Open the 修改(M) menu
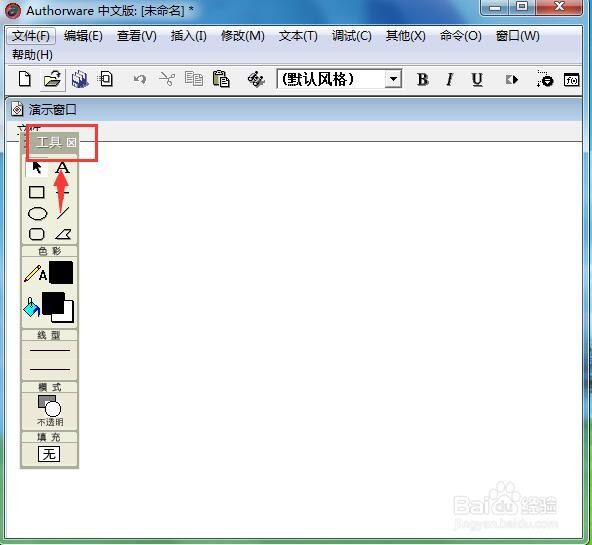Viewport: 592px width, 545px height. [243, 36]
